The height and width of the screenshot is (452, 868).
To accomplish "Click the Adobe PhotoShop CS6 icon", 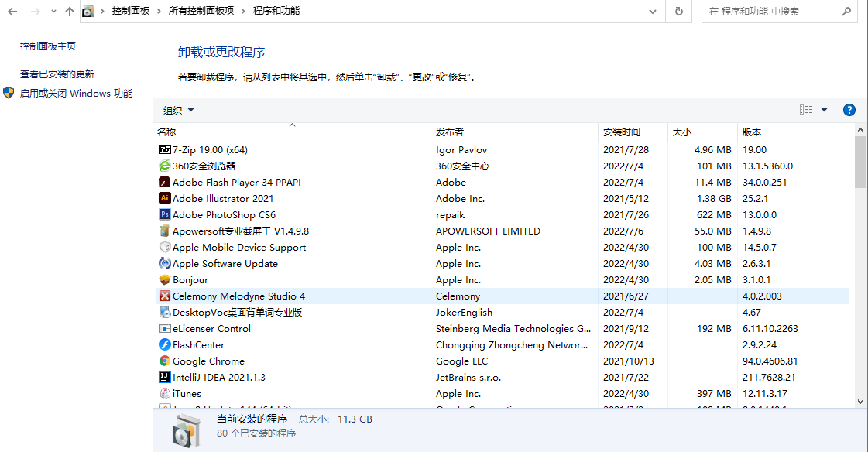I will pos(164,214).
